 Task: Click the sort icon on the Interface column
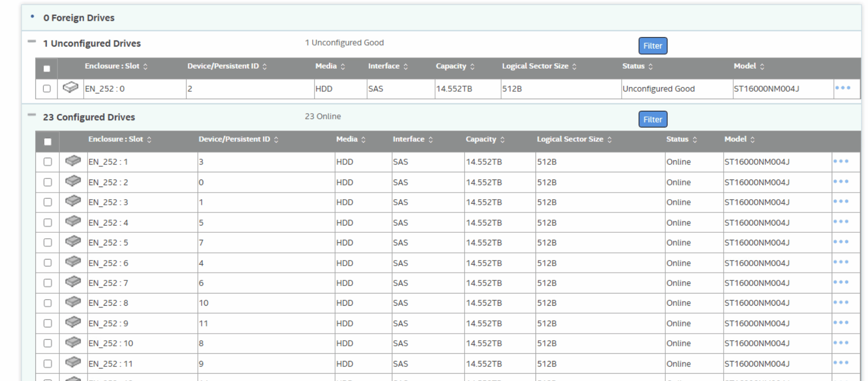(x=430, y=139)
